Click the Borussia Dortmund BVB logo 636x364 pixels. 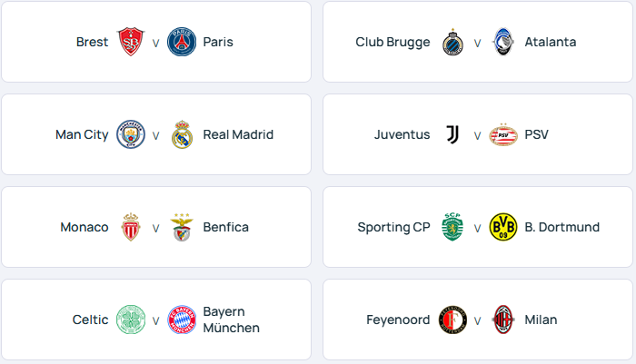coord(503,227)
